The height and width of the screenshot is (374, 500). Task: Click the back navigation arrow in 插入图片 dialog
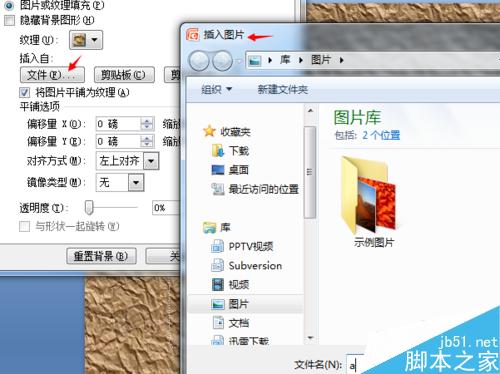[199, 61]
